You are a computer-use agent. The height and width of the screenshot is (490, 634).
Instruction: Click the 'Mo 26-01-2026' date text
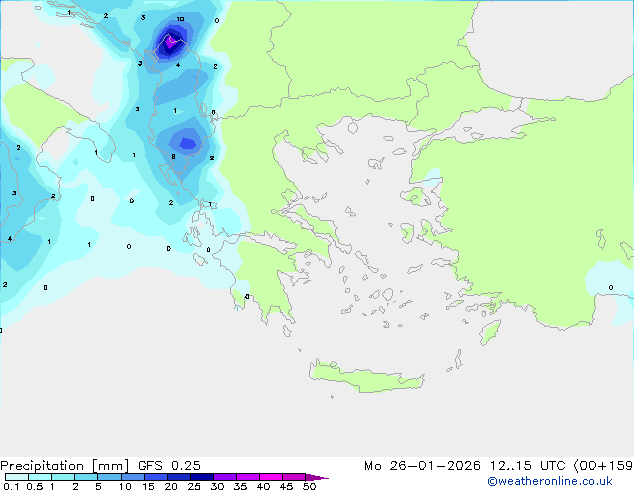[422, 465]
